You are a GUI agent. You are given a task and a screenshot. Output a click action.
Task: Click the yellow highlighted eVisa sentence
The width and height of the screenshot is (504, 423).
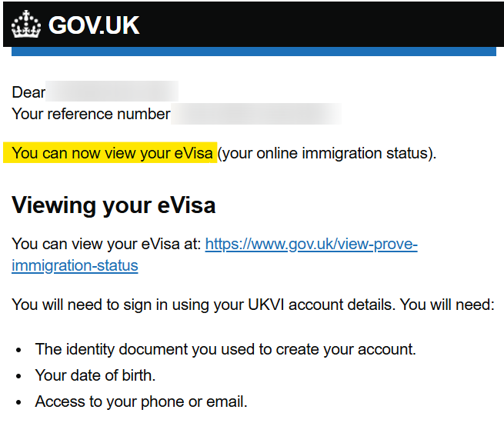pyautogui.click(x=112, y=153)
